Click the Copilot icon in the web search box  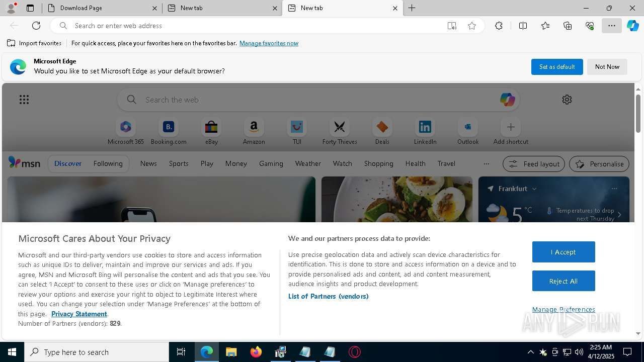point(507,100)
